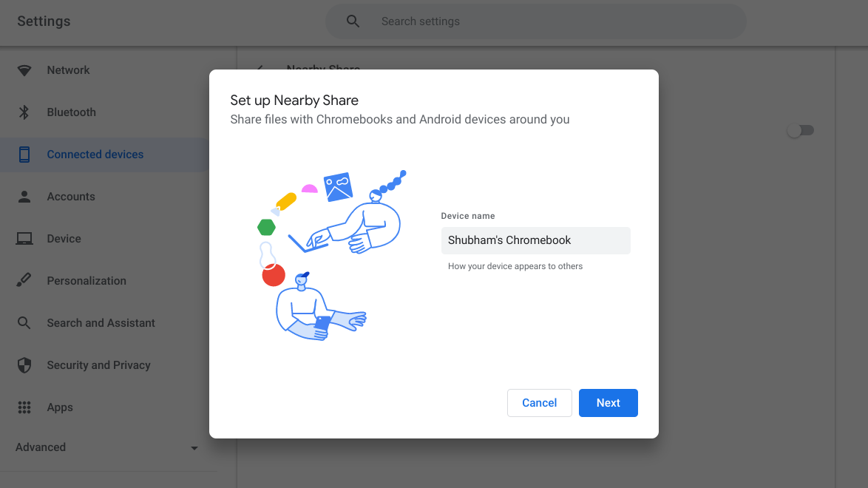Edit the Device name field
This screenshot has width=868, height=488.
[x=535, y=240]
